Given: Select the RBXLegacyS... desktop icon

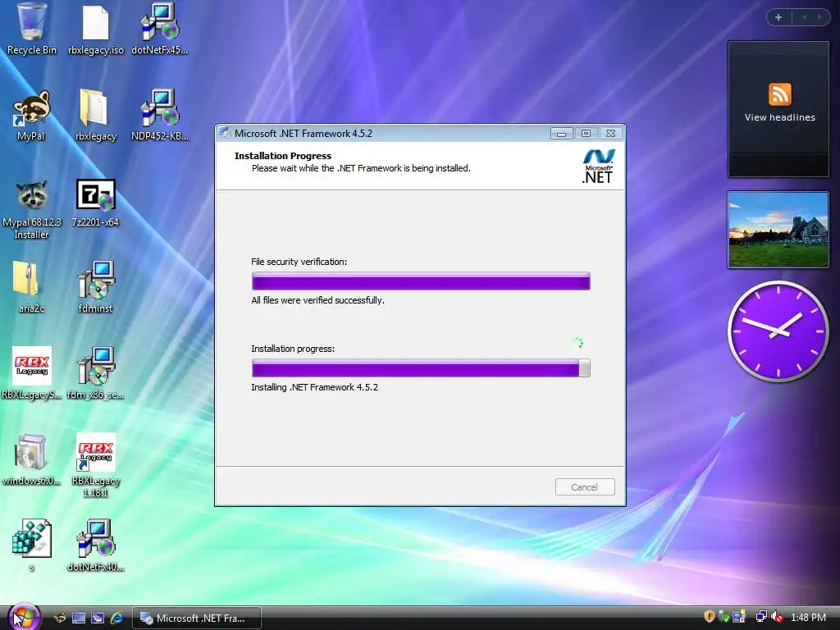Looking at the screenshot, I should tap(32, 373).
